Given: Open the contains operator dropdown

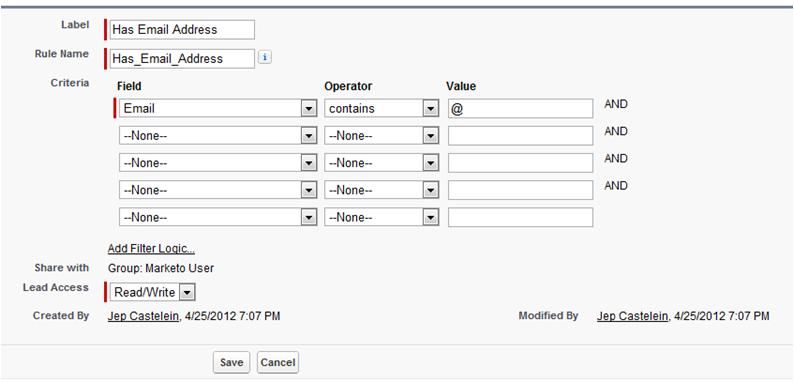Looking at the screenshot, I should click(x=381, y=108).
